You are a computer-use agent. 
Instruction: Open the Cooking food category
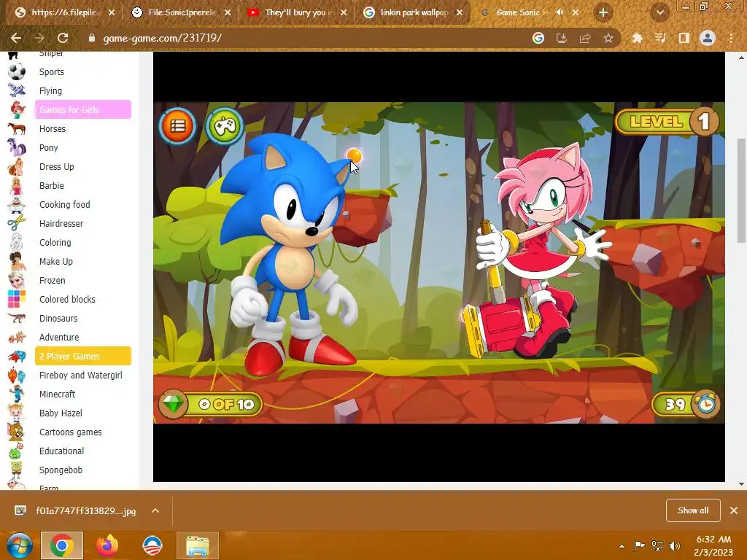click(65, 204)
